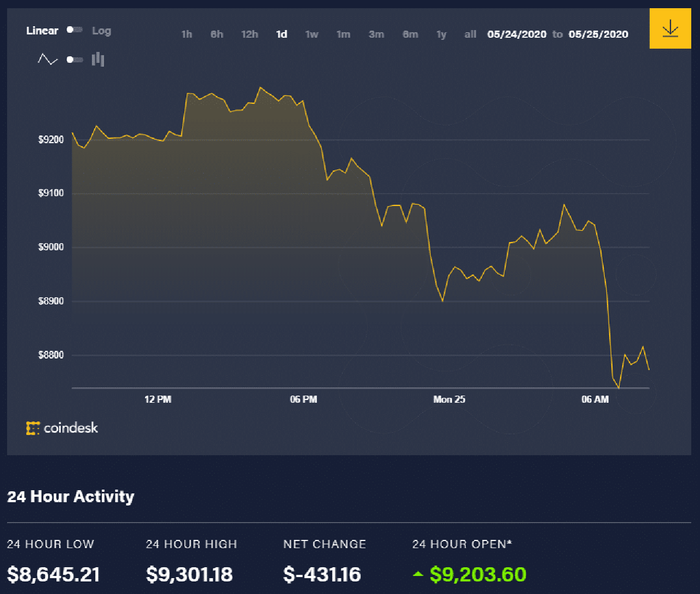Click the Mon 25 x-axis label

coord(449,399)
